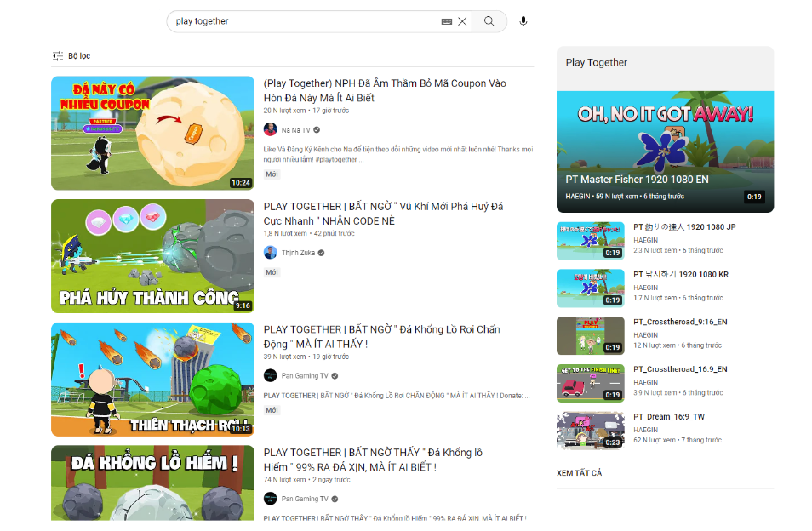The image size is (812, 531).
Task: Clear the search box with the X icon
Action: 462,21
